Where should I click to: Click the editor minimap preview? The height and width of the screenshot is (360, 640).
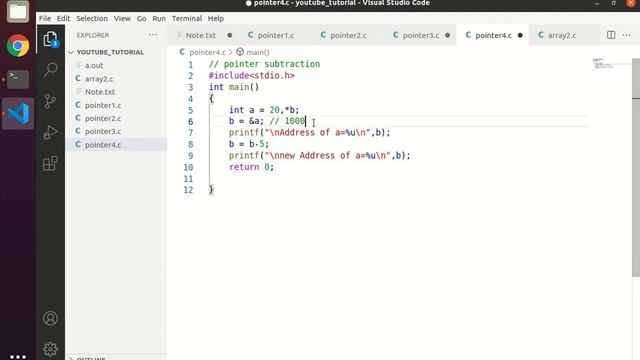[603, 64]
